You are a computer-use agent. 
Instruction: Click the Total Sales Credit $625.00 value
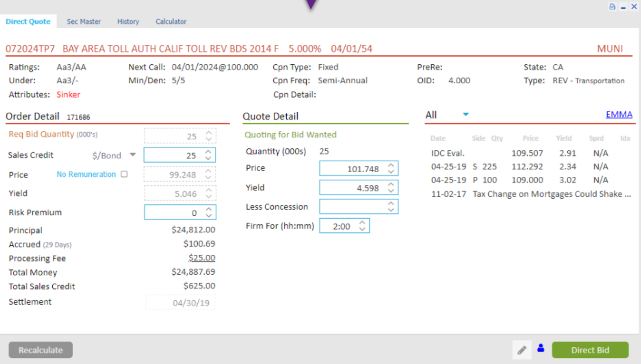[x=199, y=286]
